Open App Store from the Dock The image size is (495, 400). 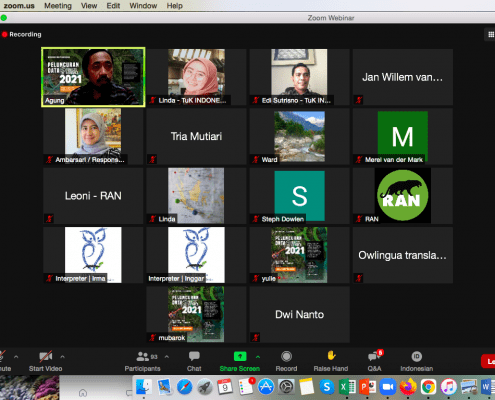click(266, 387)
